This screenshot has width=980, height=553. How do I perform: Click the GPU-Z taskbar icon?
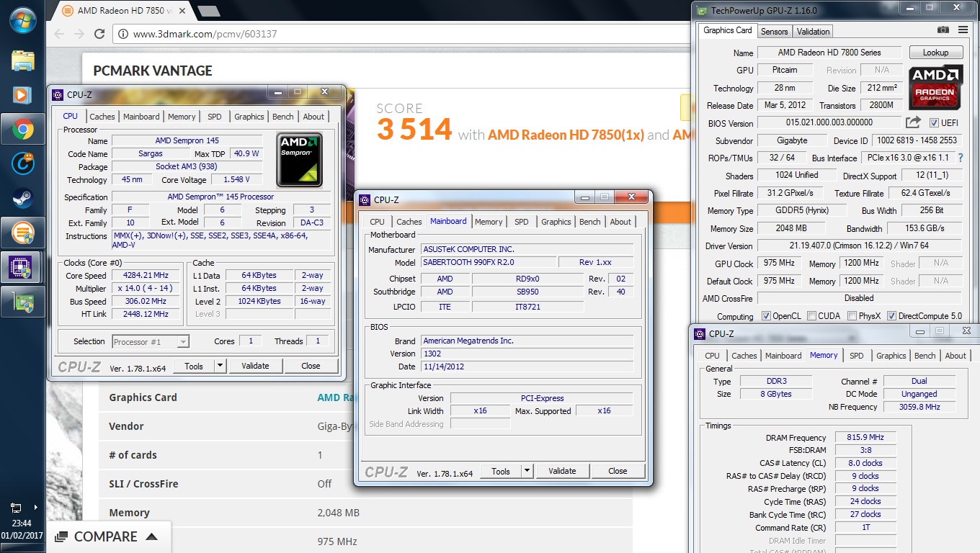pyautogui.click(x=23, y=302)
